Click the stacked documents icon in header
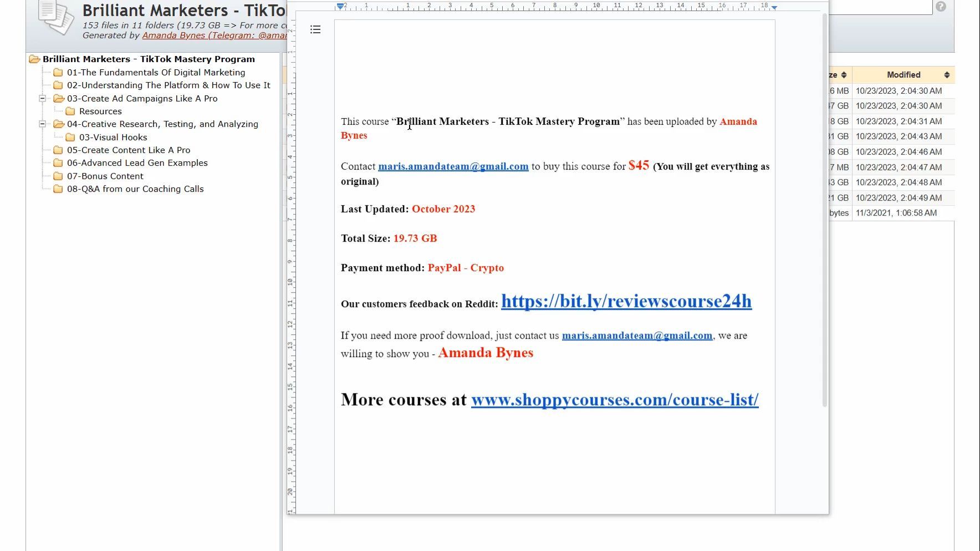980x551 pixels. [56, 17]
